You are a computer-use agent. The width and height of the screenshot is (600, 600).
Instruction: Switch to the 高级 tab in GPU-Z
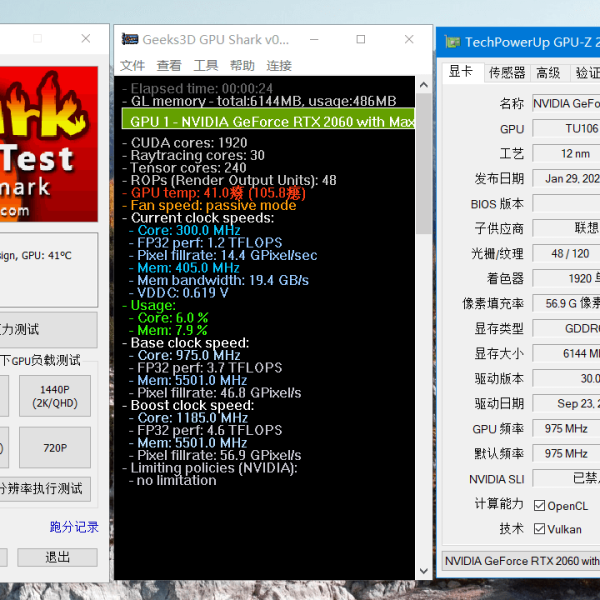548,73
